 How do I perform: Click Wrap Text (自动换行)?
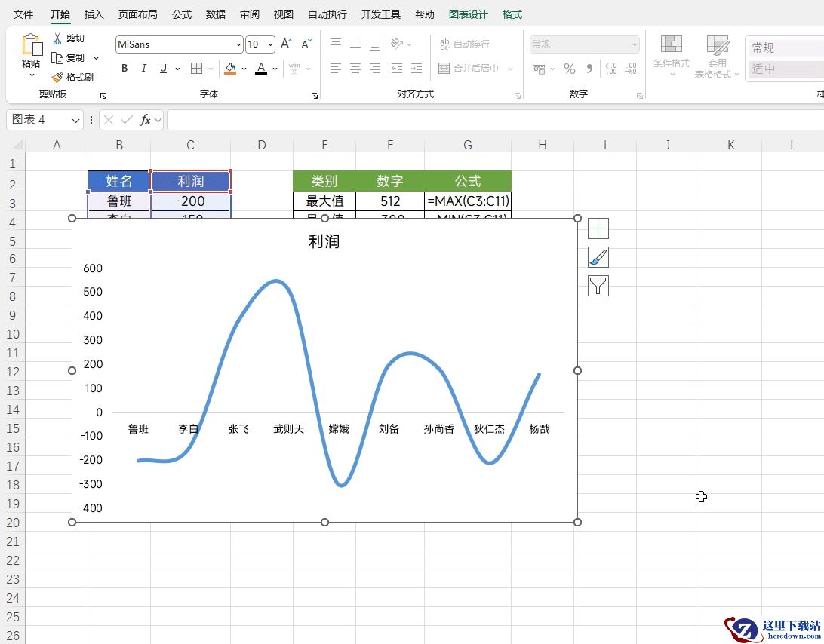(465, 44)
